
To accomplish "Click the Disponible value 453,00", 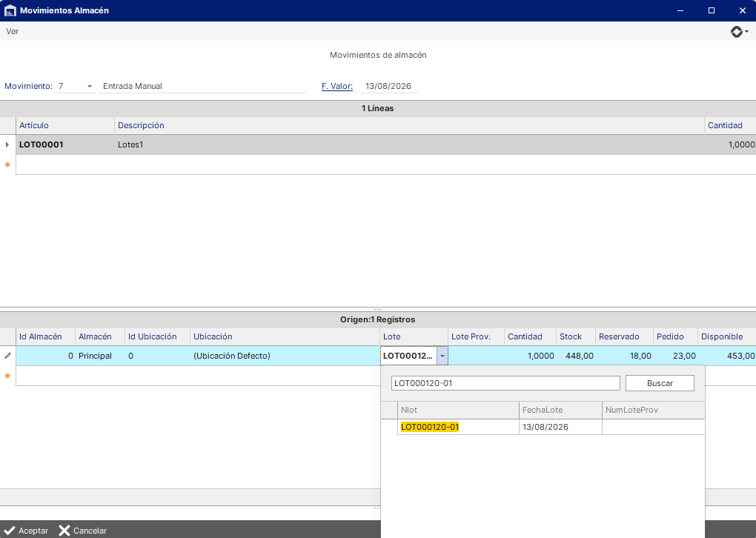I will (x=727, y=356).
